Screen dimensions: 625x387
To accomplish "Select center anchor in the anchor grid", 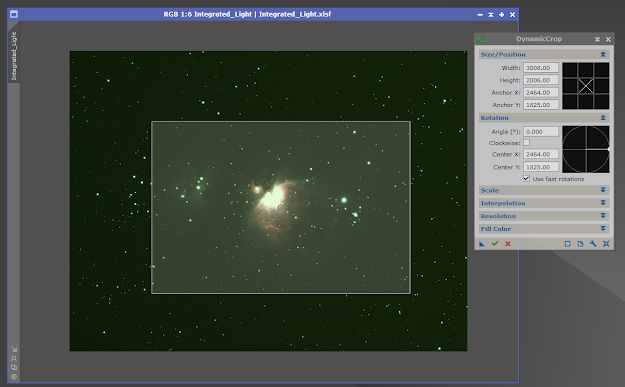I will [586, 86].
